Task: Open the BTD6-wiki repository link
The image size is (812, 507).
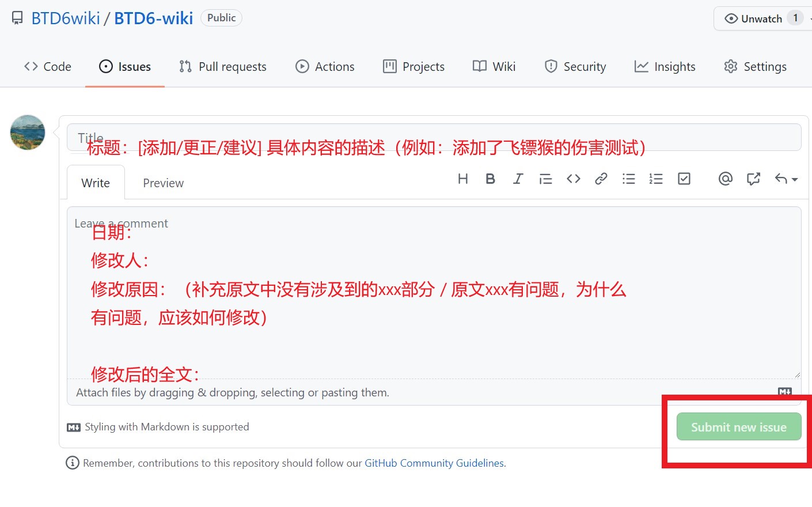Action: (153, 18)
